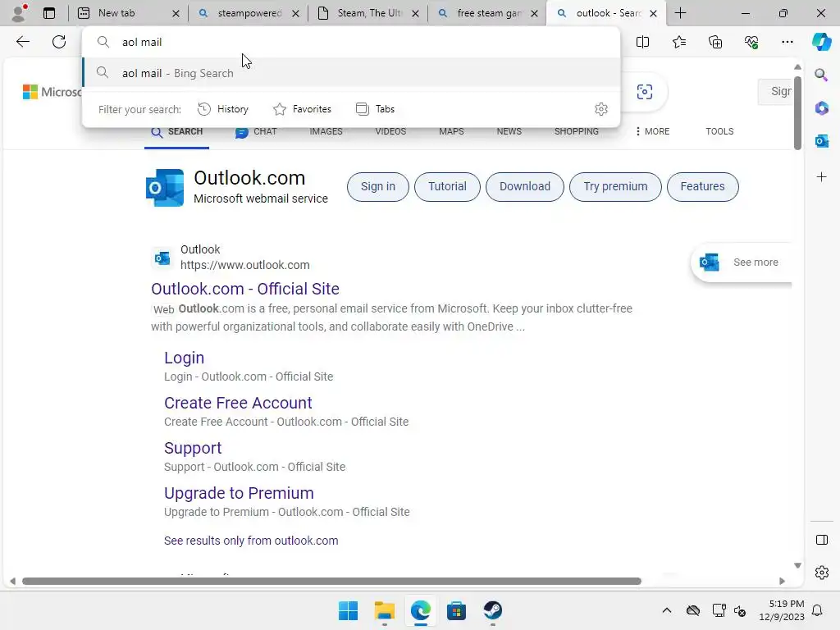Expand the MORE search categories menu
This screenshot has width=840, height=630.
click(x=652, y=131)
